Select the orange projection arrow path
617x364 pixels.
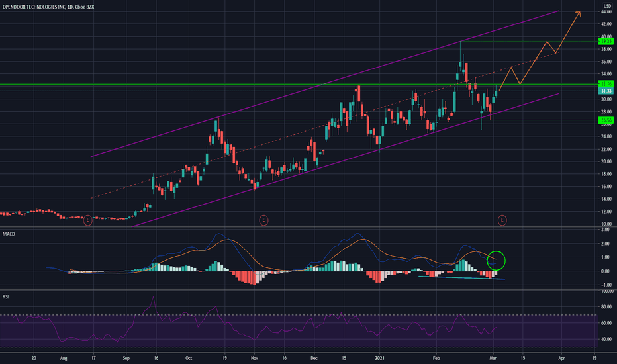540,52
